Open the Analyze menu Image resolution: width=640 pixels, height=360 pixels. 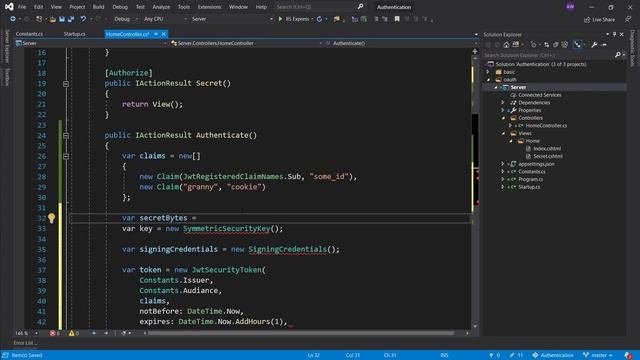point(161,7)
